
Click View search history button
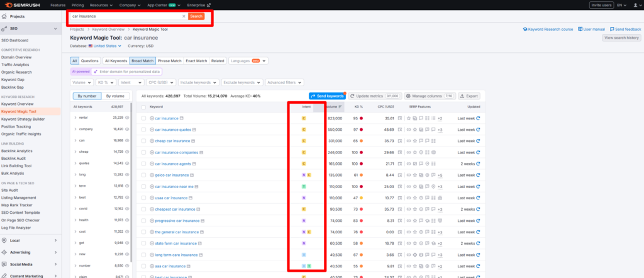(621, 38)
